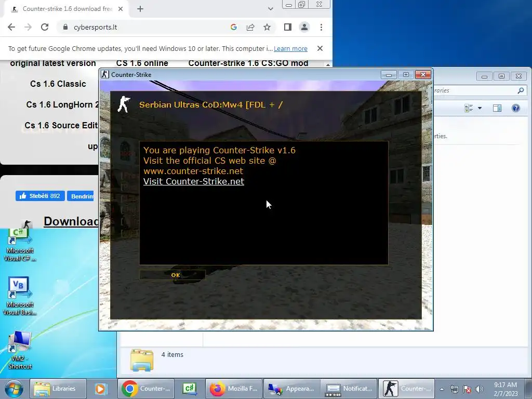Click the Bendrinti share button
This screenshot has width=532, height=399.
click(x=81, y=196)
